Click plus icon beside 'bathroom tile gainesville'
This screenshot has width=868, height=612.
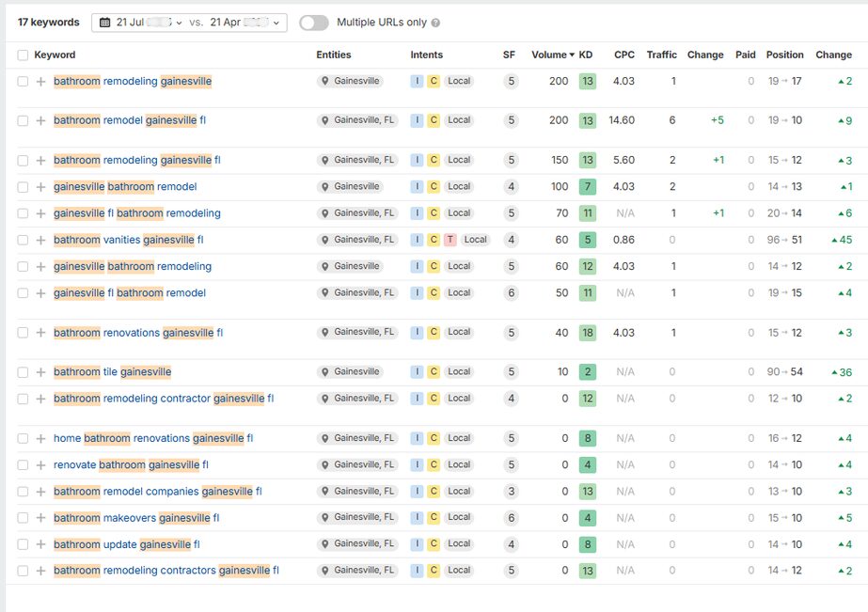pos(40,373)
